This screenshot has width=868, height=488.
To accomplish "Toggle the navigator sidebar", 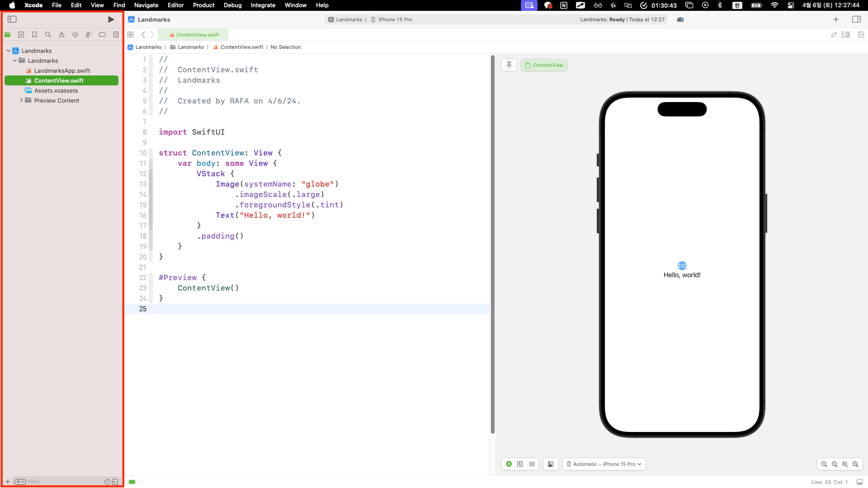I will pos(12,19).
